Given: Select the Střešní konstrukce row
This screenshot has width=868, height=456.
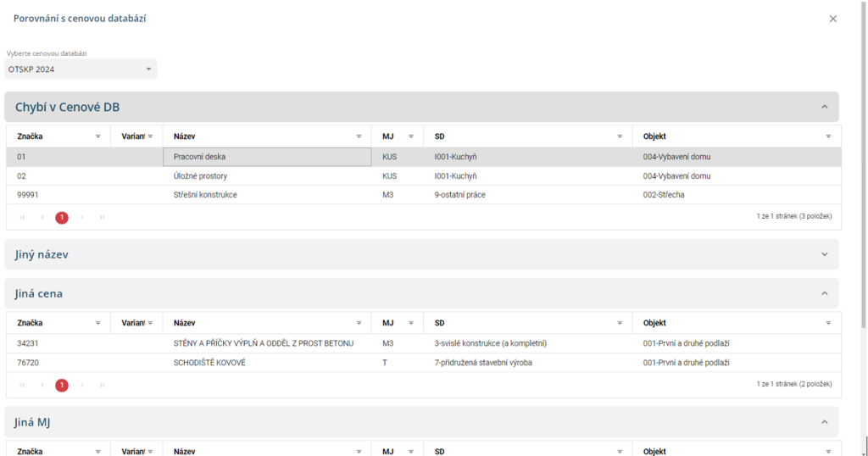Looking at the screenshot, I should (205, 195).
